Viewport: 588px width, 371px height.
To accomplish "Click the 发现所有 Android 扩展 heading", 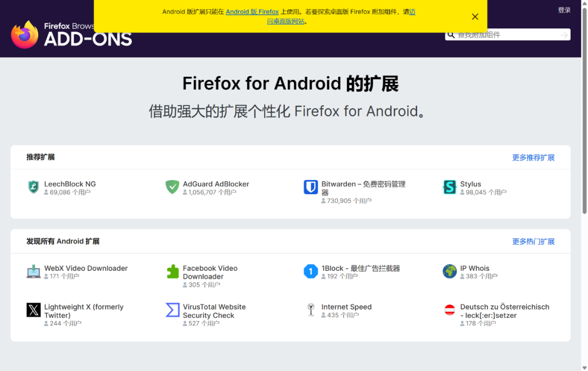I will pos(63,242).
